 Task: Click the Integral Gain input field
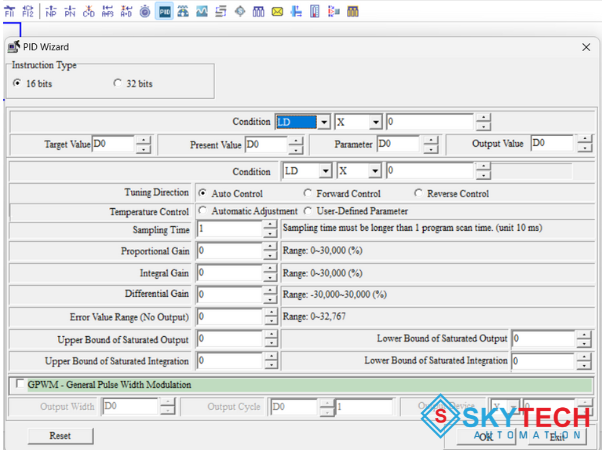(230, 273)
